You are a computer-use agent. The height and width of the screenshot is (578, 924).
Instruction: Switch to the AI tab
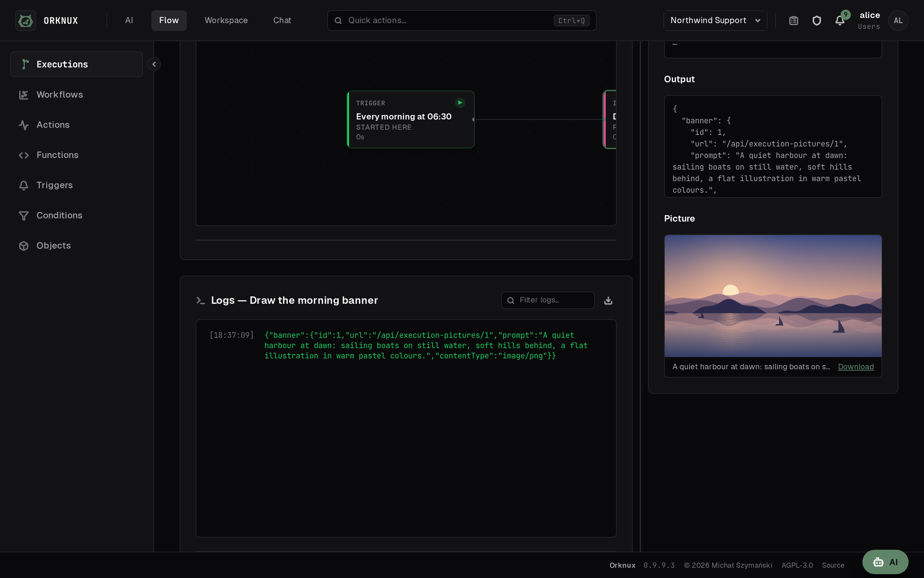coord(129,20)
